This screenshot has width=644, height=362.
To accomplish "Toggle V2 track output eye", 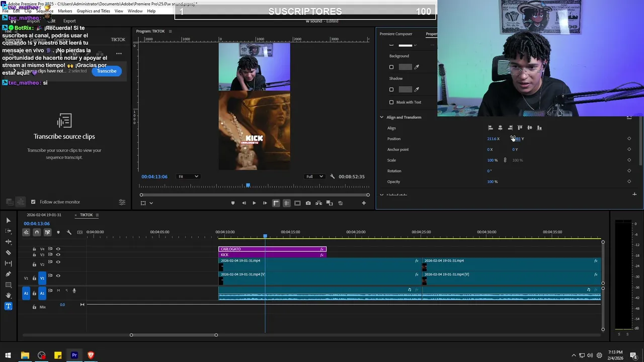I will [x=58, y=262].
